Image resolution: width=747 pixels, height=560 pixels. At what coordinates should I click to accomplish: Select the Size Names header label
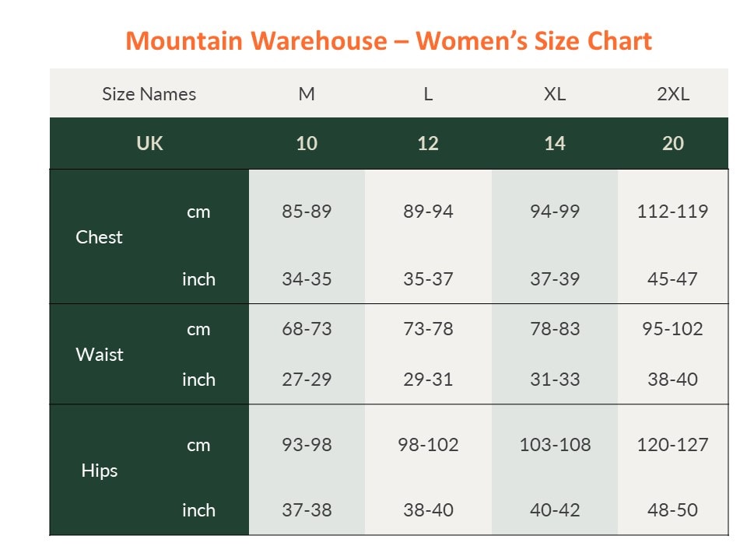pyautogui.click(x=149, y=94)
